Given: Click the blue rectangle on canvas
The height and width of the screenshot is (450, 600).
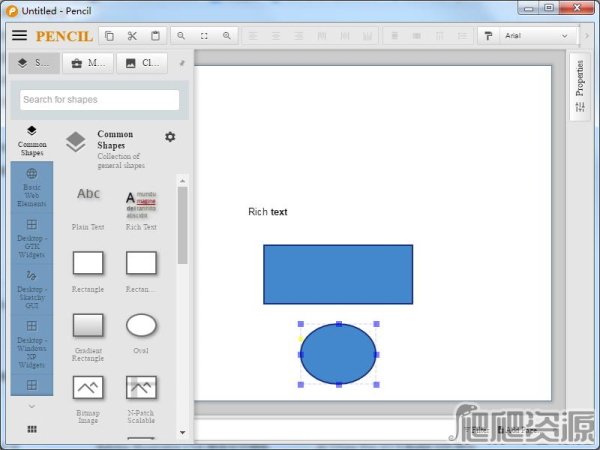Looking at the screenshot, I should [x=338, y=274].
